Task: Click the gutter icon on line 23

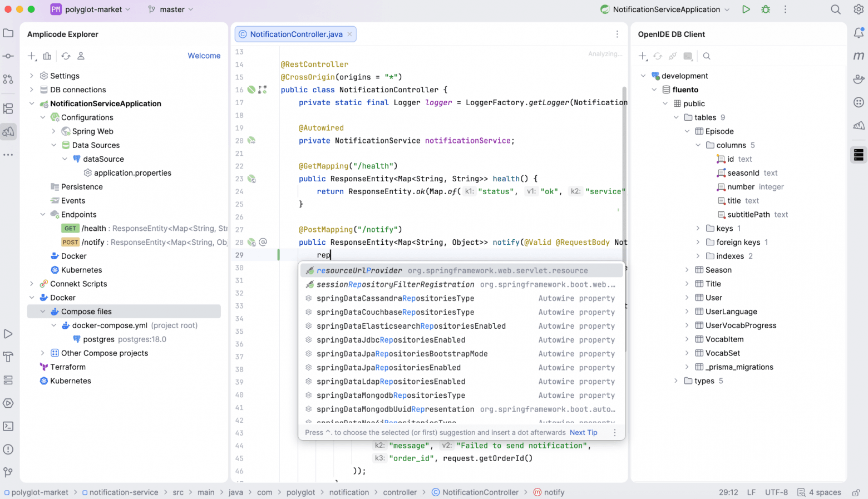Action: [251, 179]
